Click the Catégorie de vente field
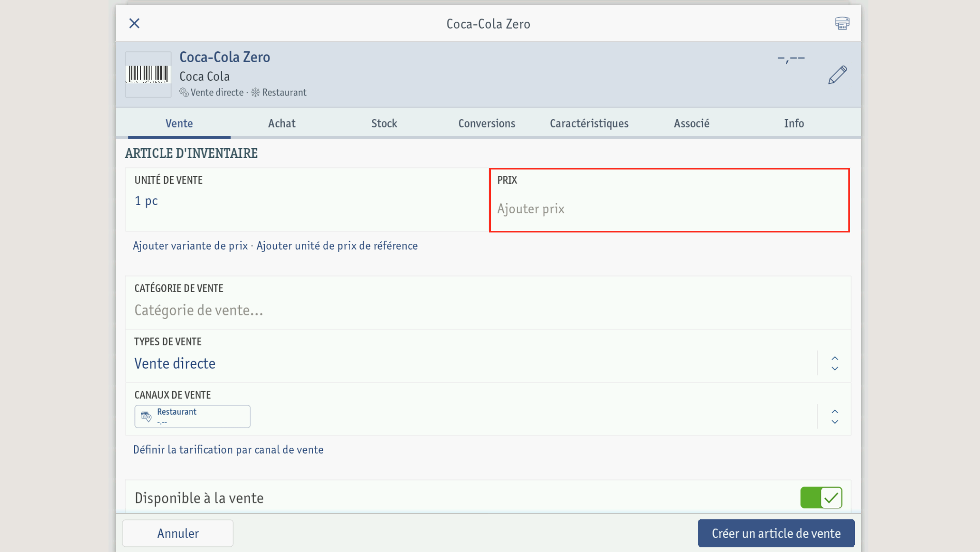 (x=488, y=303)
